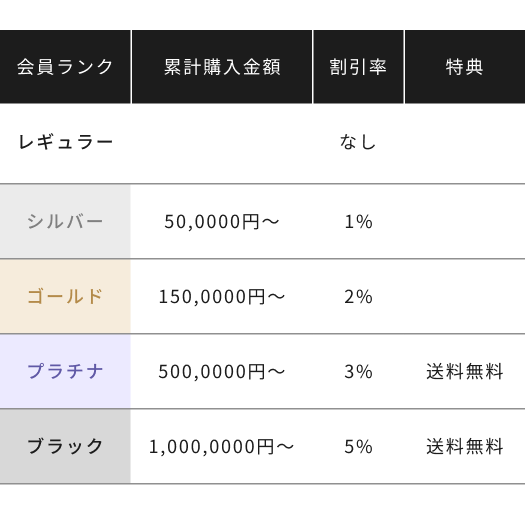The height and width of the screenshot is (513, 525).
Task: Click the 1% discount for Silver
Action: point(358,222)
